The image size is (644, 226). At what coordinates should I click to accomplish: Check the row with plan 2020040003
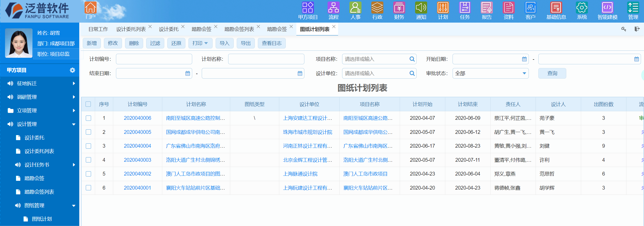88,160
